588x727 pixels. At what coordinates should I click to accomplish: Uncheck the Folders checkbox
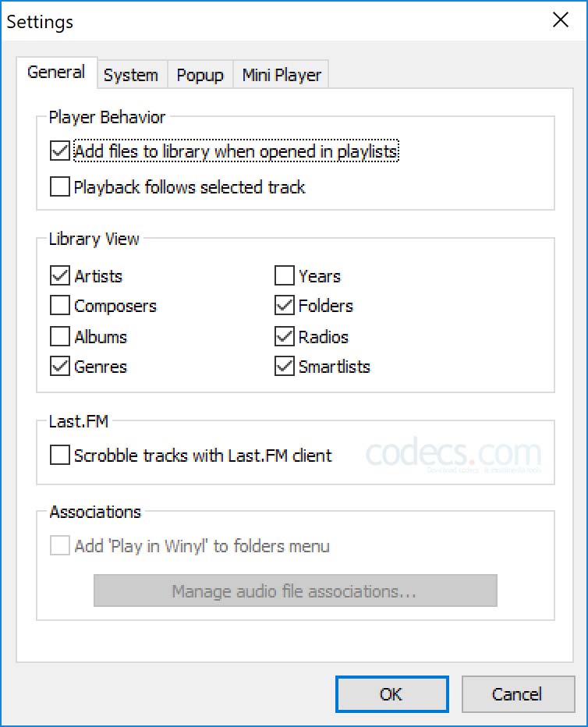285,306
